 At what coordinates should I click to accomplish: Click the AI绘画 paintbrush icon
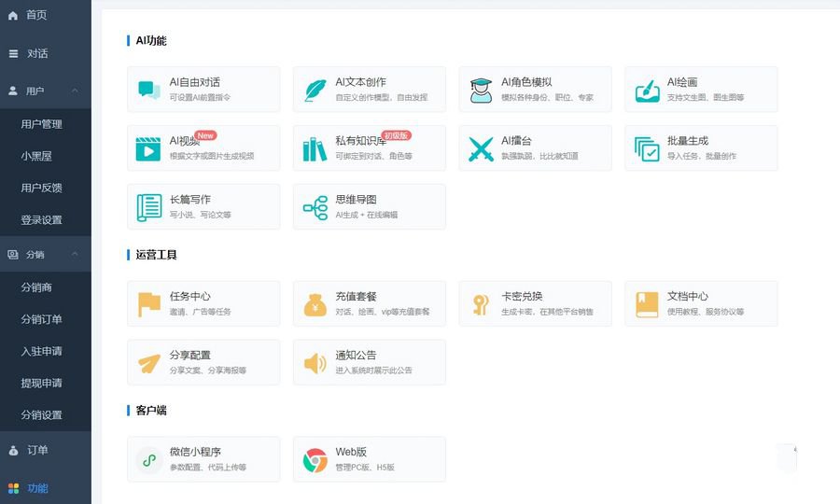tap(647, 90)
